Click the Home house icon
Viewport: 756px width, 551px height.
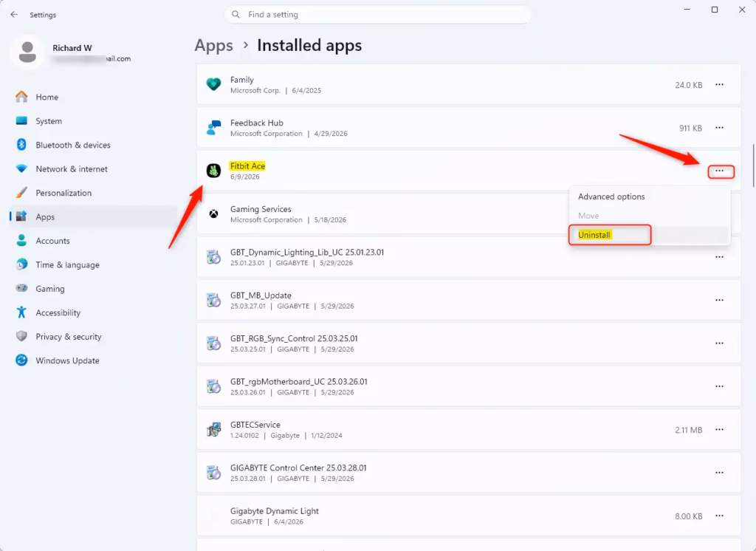(x=21, y=97)
